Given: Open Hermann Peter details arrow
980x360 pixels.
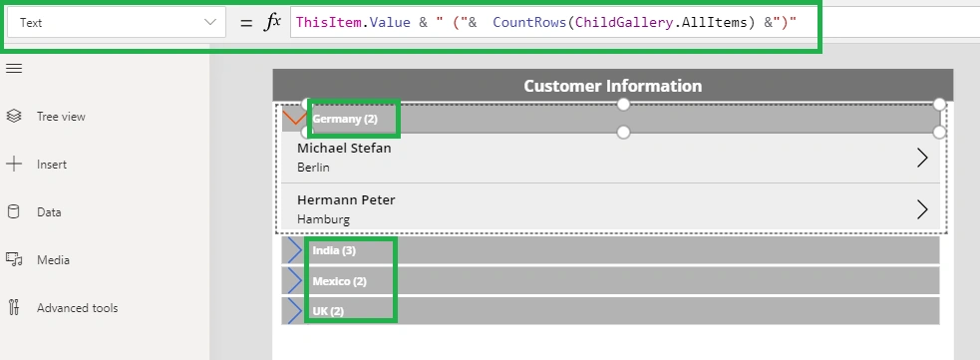Looking at the screenshot, I should click(x=922, y=209).
